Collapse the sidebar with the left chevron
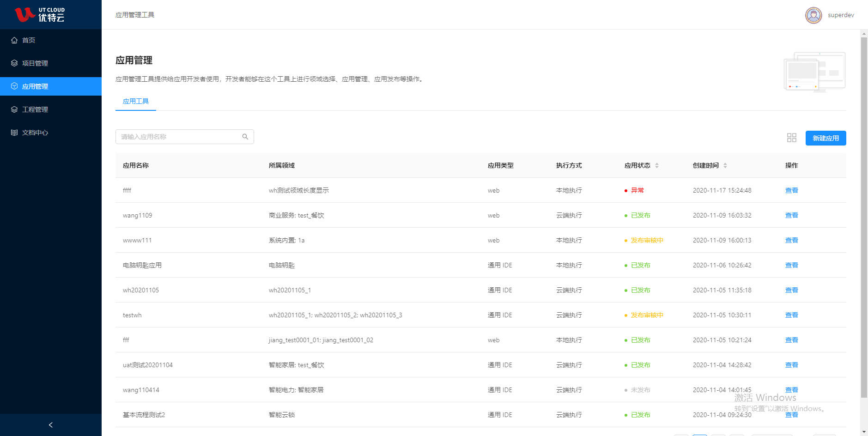Screen dimensions: 868x436 pos(51,425)
